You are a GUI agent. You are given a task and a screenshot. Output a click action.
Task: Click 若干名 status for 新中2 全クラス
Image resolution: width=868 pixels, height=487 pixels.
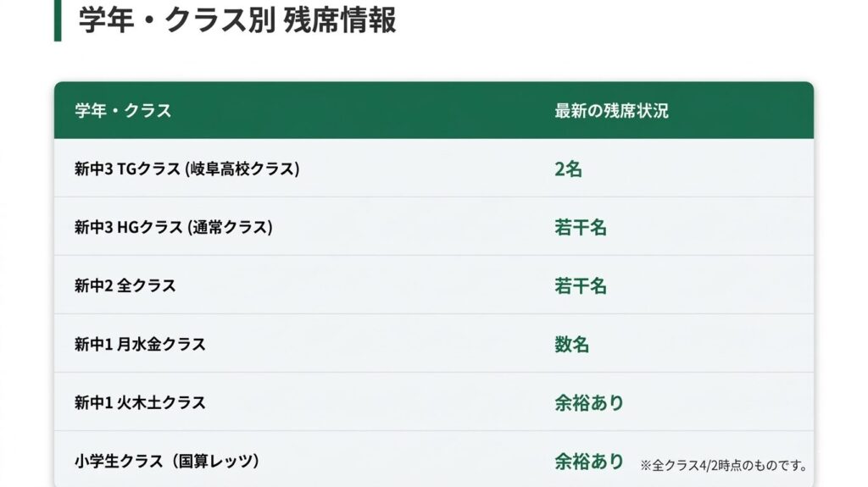(581, 285)
